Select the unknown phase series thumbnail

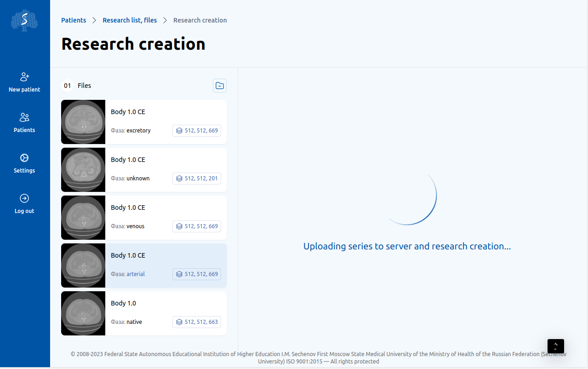coord(83,170)
